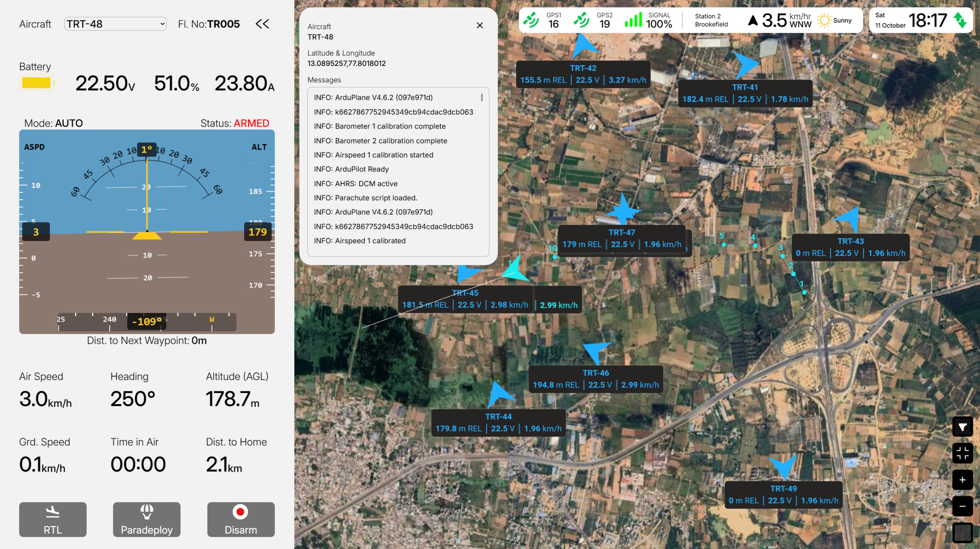Click the GPS2 satellite icon
Image resolution: width=980 pixels, height=549 pixels.
581,20
